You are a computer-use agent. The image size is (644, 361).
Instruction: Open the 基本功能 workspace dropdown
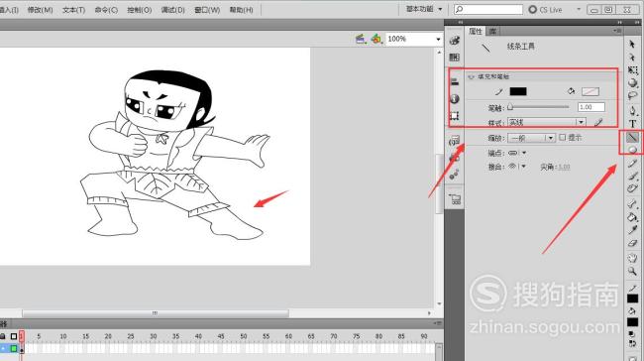[x=424, y=9]
